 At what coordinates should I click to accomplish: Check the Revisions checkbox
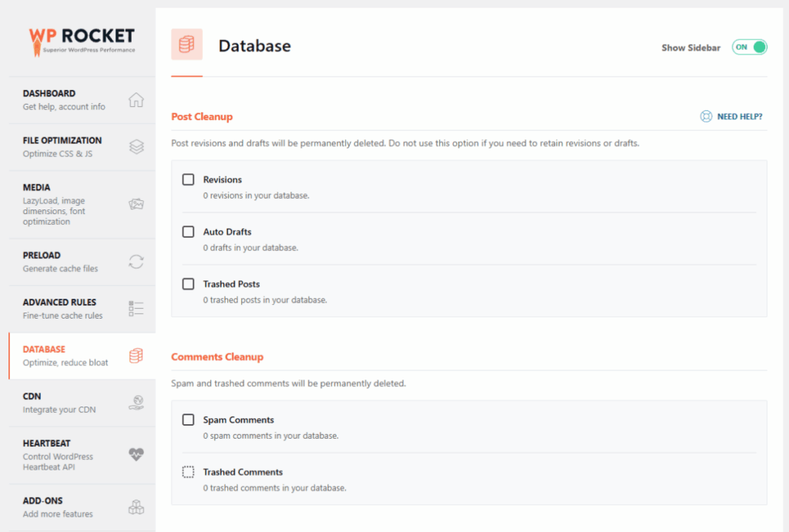coord(188,179)
